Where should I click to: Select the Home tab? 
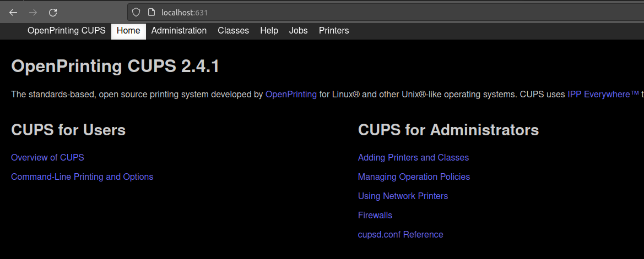(128, 31)
